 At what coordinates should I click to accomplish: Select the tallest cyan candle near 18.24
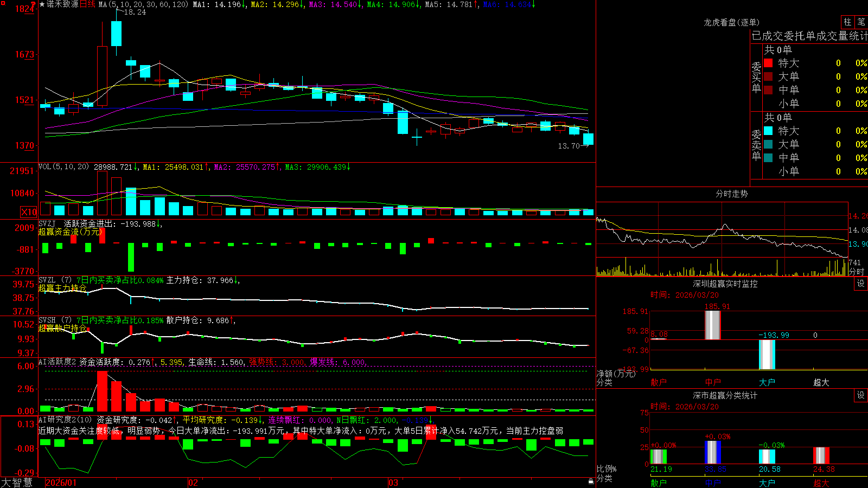(116, 34)
